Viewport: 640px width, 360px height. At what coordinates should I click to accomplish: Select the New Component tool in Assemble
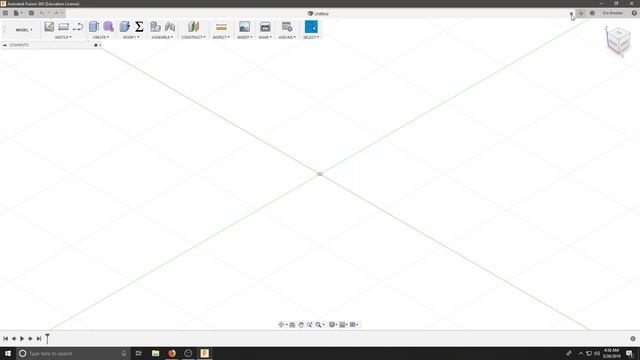coord(155,27)
